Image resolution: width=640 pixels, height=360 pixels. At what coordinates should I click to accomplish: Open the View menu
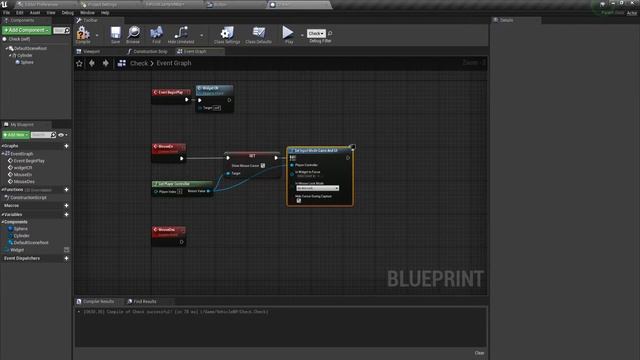click(x=51, y=13)
